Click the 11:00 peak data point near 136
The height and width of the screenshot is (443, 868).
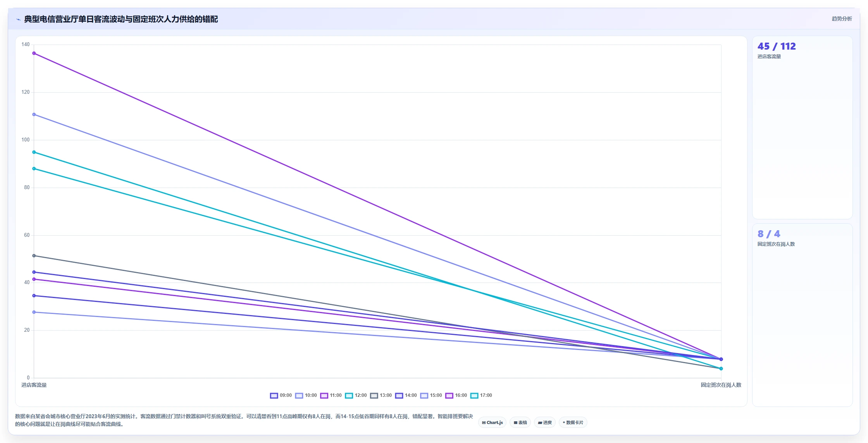(34, 53)
